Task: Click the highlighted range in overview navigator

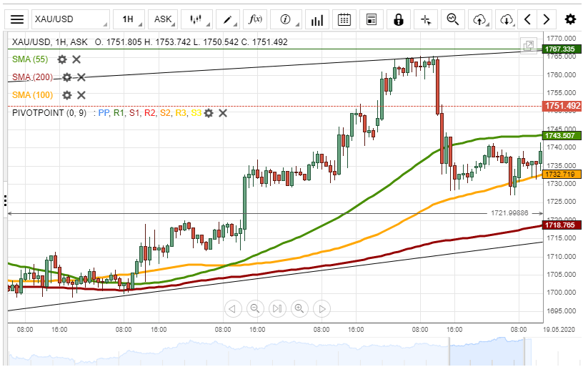Action: pyautogui.click(x=487, y=352)
